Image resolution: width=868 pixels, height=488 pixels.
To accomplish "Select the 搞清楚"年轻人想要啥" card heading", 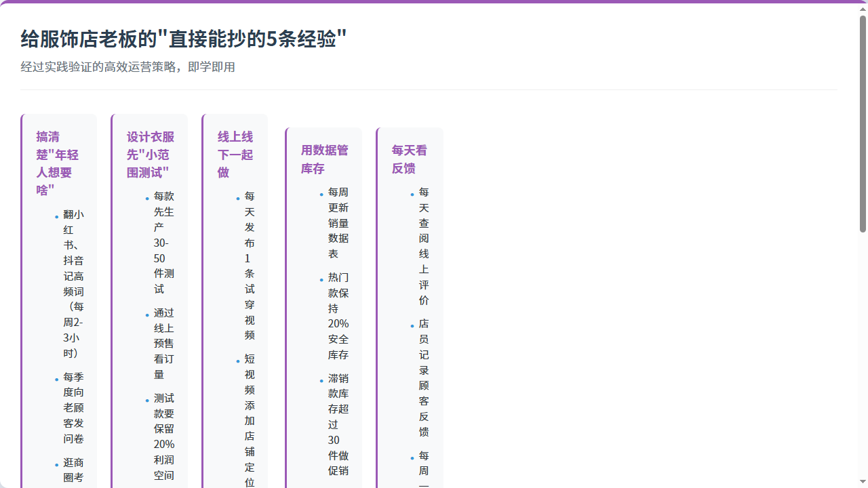I will click(58, 163).
